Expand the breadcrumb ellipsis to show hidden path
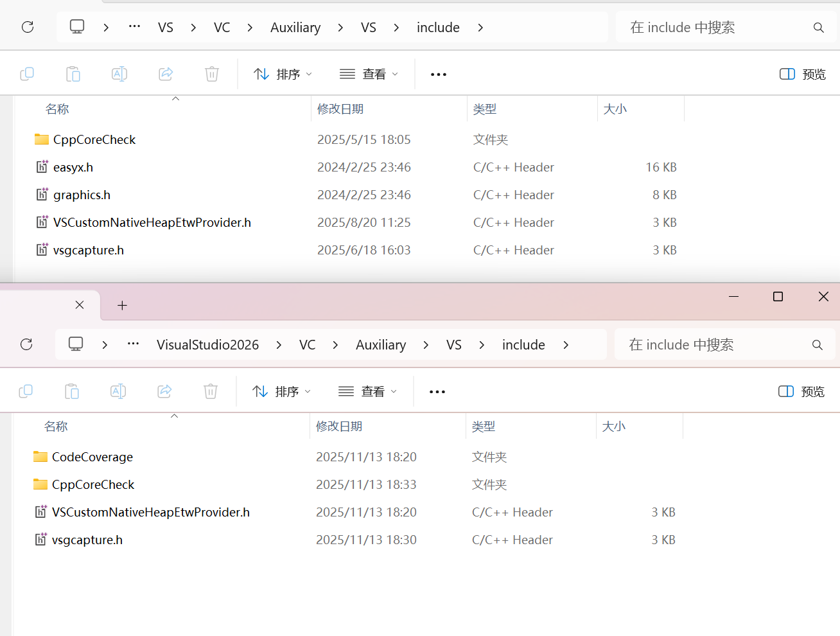 pos(134,27)
